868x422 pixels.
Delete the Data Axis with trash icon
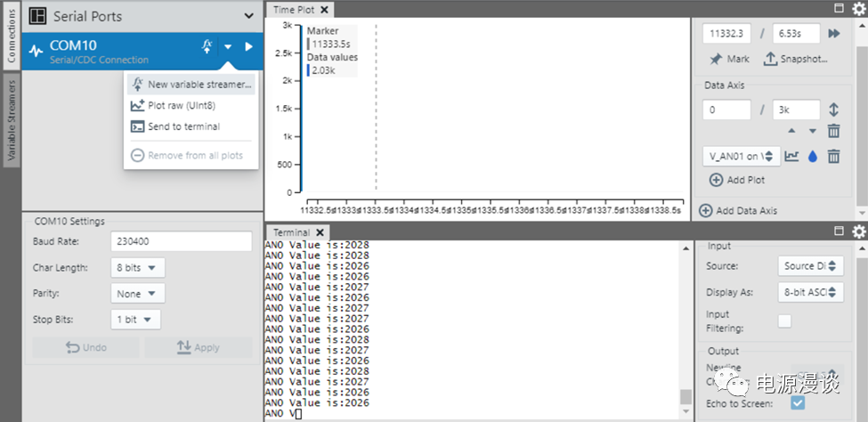pos(834,131)
